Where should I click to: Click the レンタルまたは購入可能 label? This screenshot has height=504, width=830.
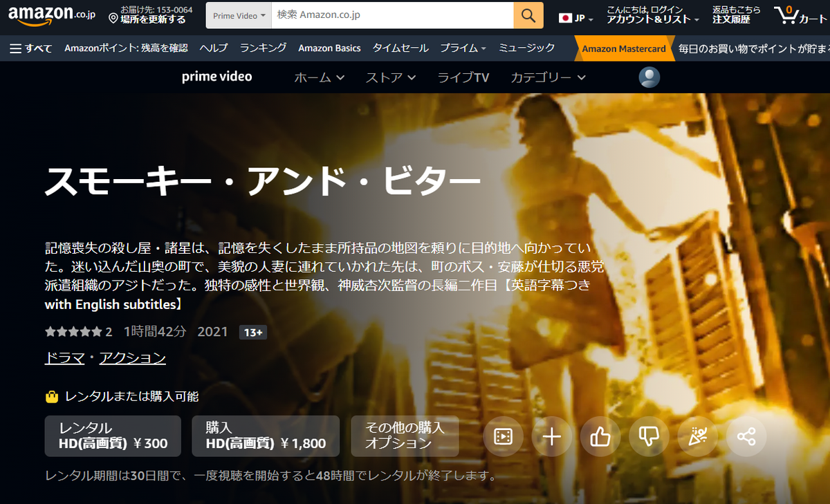click(131, 397)
